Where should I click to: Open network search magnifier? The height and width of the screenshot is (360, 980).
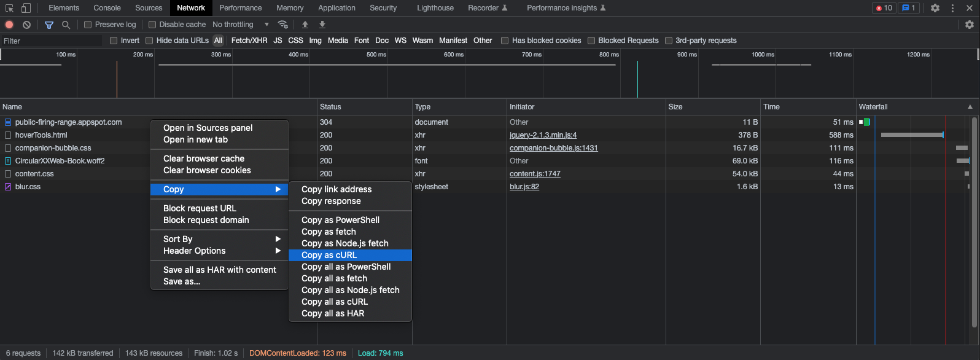tap(66, 25)
